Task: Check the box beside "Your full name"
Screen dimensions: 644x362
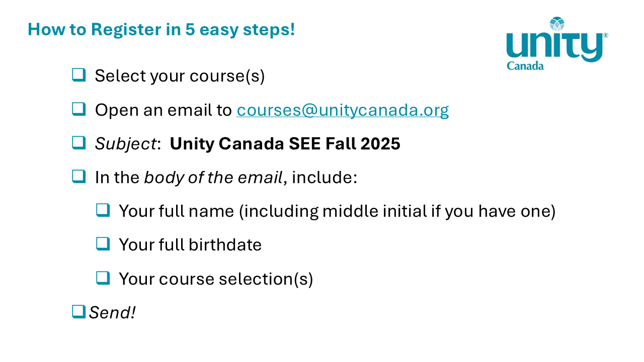Action: (x=103, y=210)
